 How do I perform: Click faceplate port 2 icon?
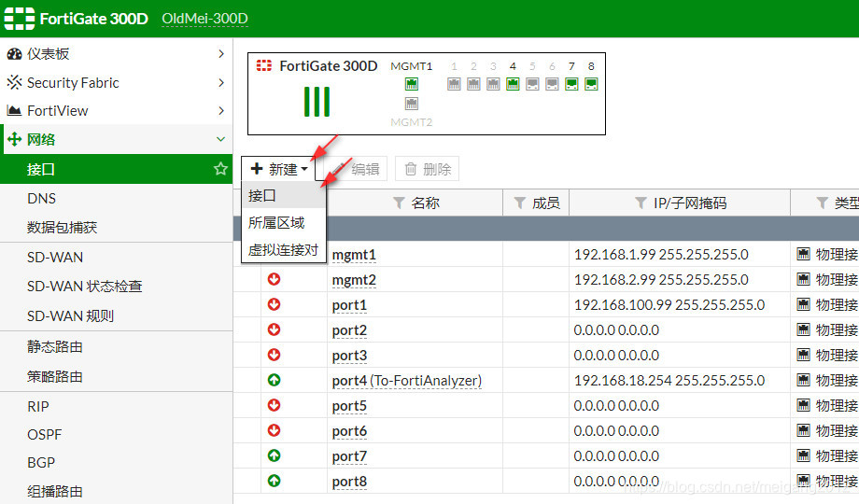pyautogui.click(x=473, y=84)
